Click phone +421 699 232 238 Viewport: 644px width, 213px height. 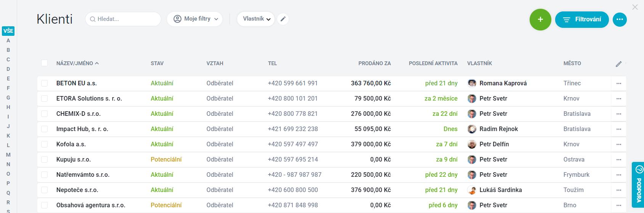tap(293, 129)
